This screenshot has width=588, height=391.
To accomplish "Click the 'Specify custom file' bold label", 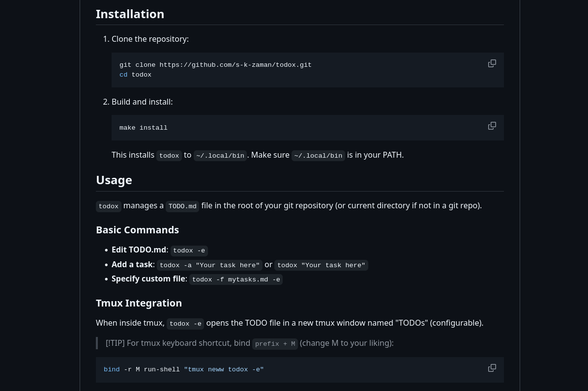I will [x=148, y=279].
